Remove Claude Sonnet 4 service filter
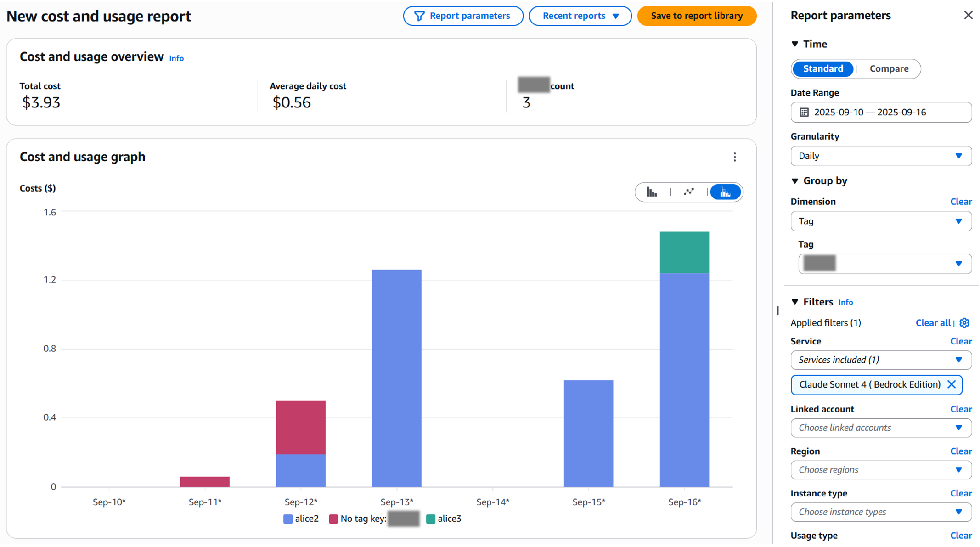The image size is (980, 547). 952,384
